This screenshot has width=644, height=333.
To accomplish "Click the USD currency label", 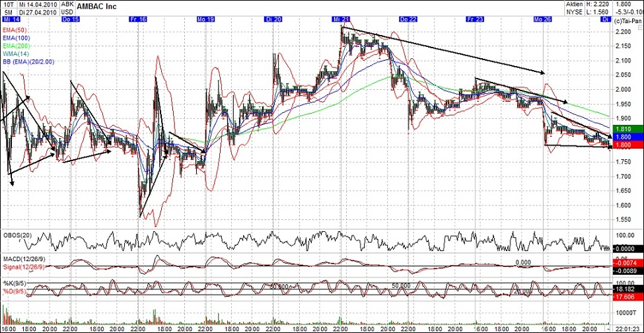I will coord(67,12).
